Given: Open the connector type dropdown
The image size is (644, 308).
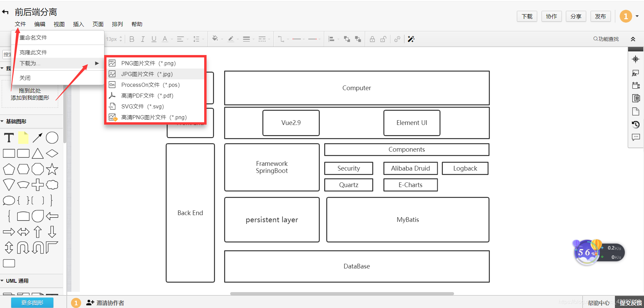Looking at the screenshot, I should (281, 39).
